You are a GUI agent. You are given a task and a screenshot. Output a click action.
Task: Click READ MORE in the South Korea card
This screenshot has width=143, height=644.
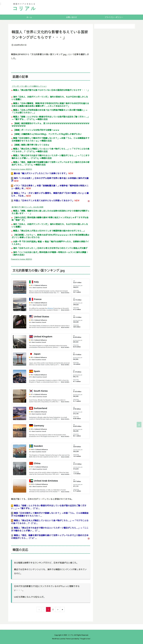pos(65,402)
